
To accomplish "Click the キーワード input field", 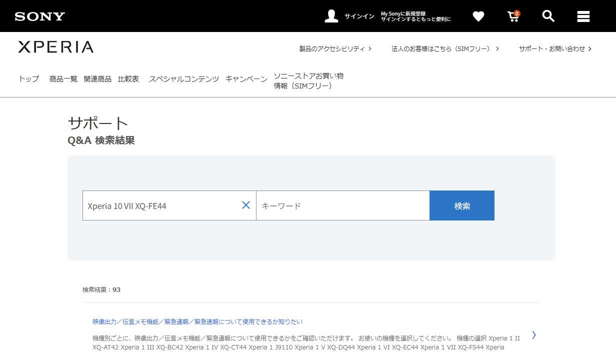I will point(342,205).
